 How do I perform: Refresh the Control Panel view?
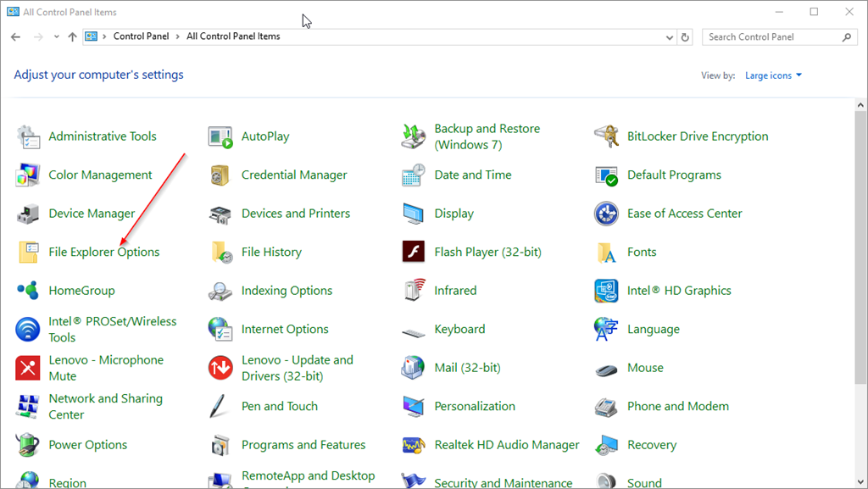(685, 37)
